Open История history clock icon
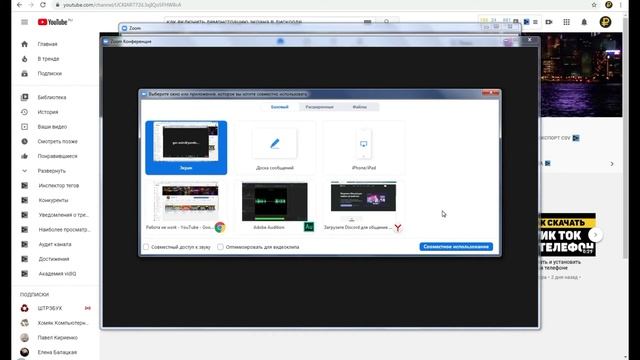This screenshot has height=360, width=640. click(24, 112)
